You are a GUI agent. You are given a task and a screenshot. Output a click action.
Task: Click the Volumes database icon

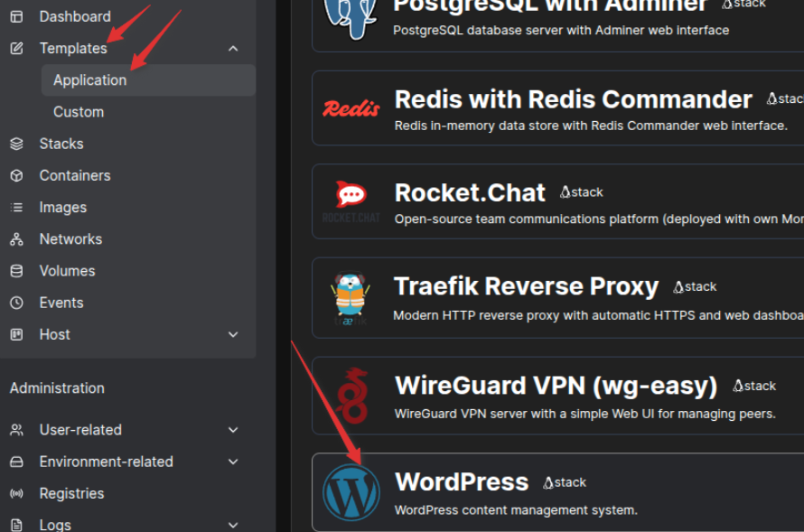pyautogui.click(x=16, y=271)
